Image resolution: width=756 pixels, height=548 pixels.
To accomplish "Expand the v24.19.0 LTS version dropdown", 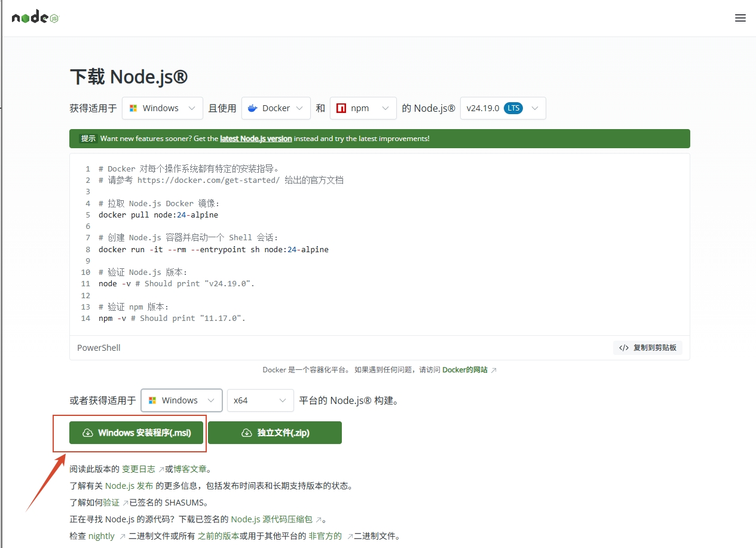I will (503, 108).
